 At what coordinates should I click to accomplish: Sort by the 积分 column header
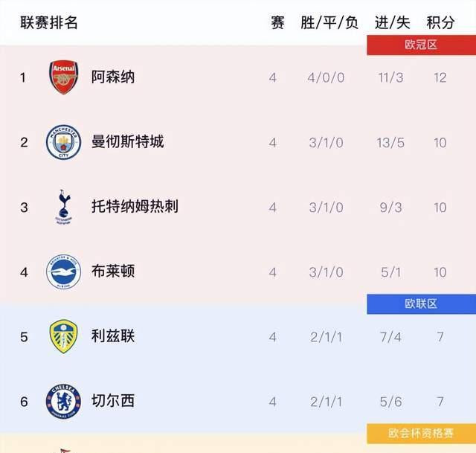[x=440, y=22]
